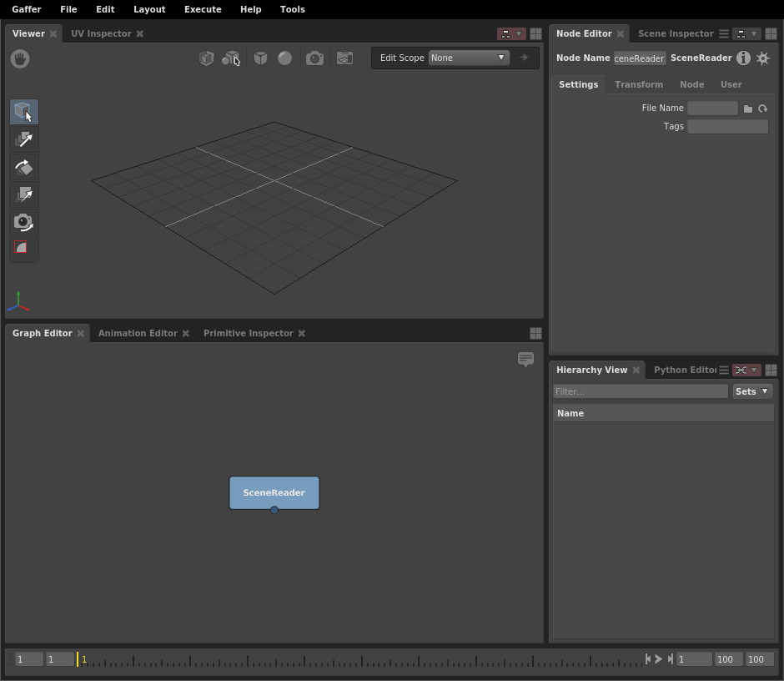Image resolution: width=784 pixels, height=681 pixels.
Task: Open the Edit Scope None dropdown
Action: point(469,58)
